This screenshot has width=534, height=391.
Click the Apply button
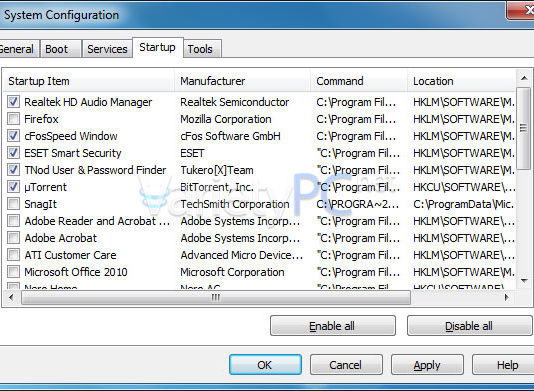427,365
